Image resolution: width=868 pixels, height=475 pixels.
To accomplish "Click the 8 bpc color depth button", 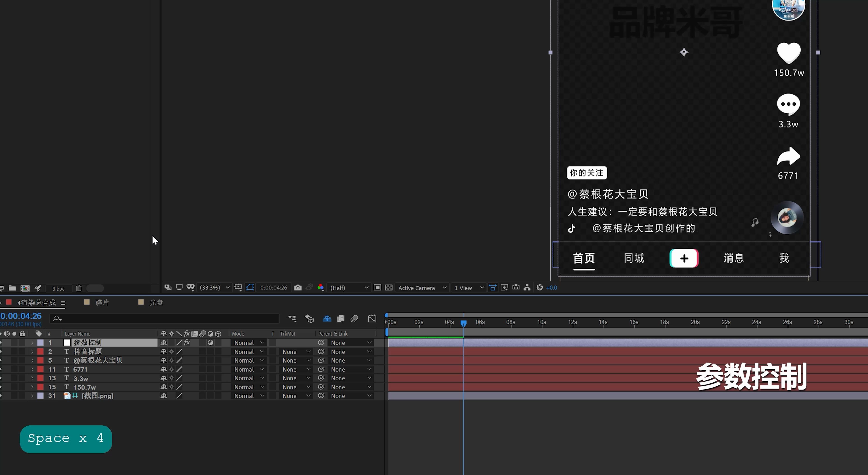I will pos(58,289).
